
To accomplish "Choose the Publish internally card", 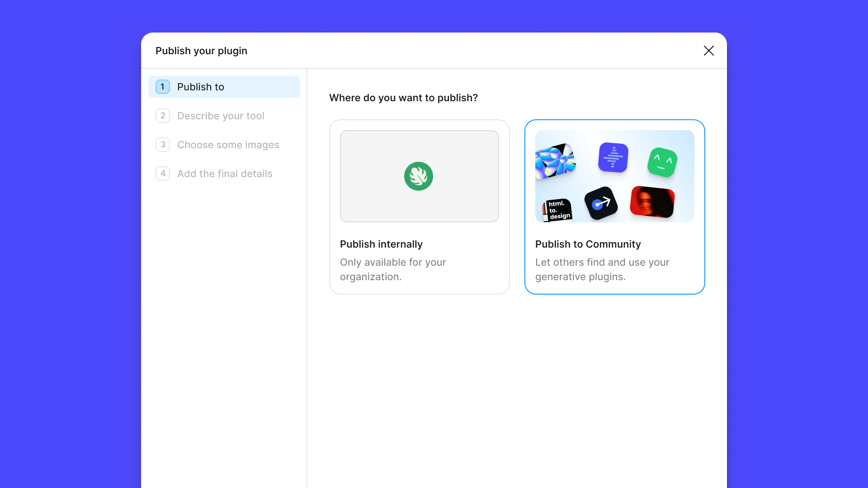I will 420,207.
